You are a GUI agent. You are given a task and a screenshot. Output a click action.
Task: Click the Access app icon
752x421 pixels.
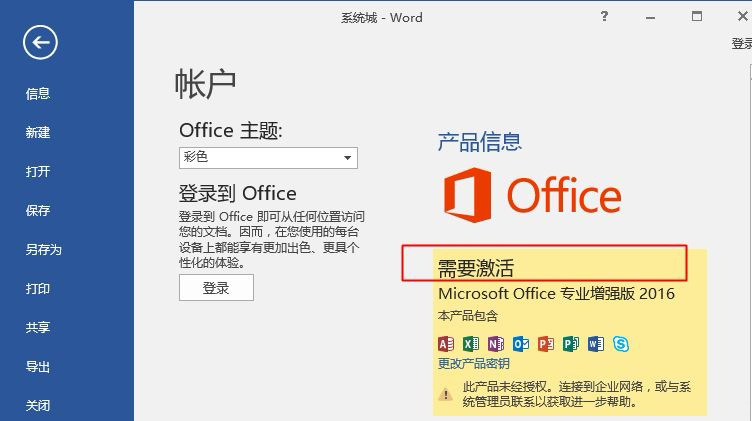[446, 344]
